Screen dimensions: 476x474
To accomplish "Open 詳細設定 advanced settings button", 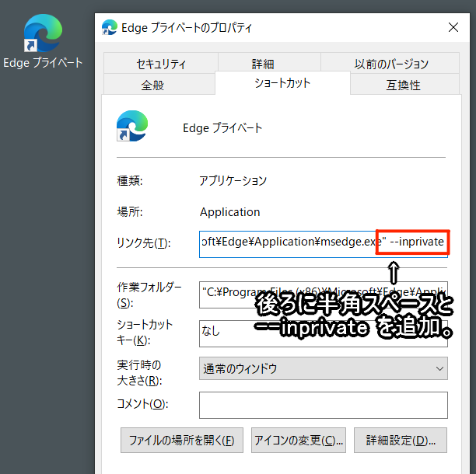I will [x=401, y=441].
